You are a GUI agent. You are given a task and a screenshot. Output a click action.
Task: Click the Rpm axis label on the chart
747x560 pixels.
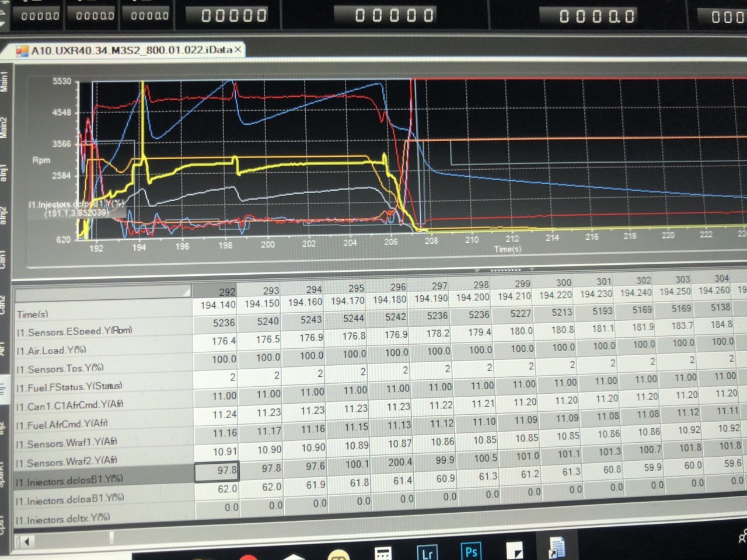pos(41,160)
